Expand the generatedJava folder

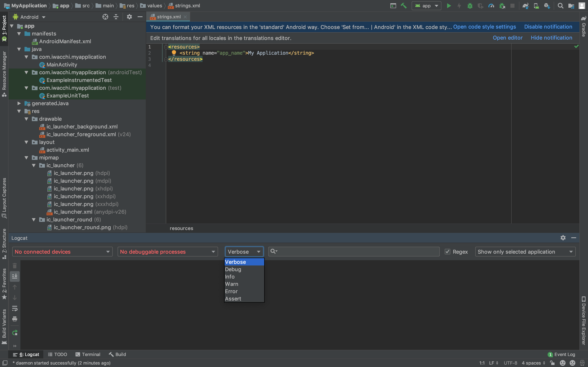pos(19,103)
